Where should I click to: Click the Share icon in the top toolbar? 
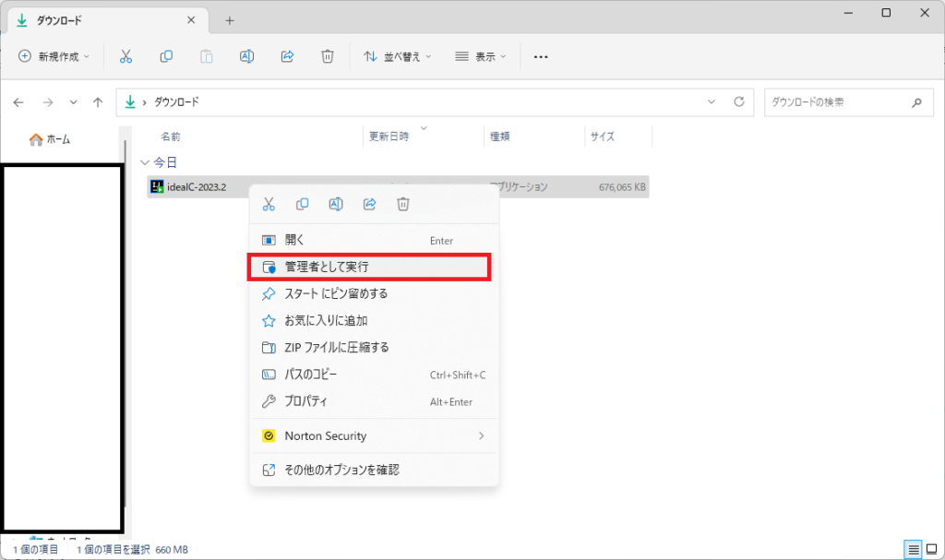click(x=288, y=56)
